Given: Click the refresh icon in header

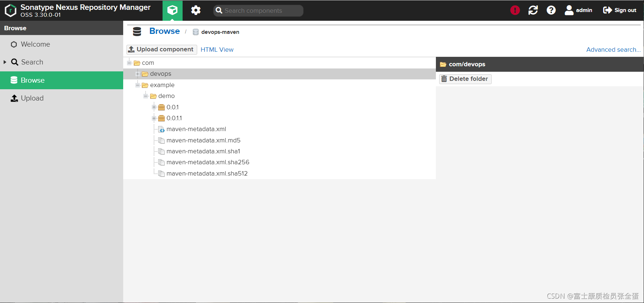Looking at the screenshot, I should [x=533, y=10].
